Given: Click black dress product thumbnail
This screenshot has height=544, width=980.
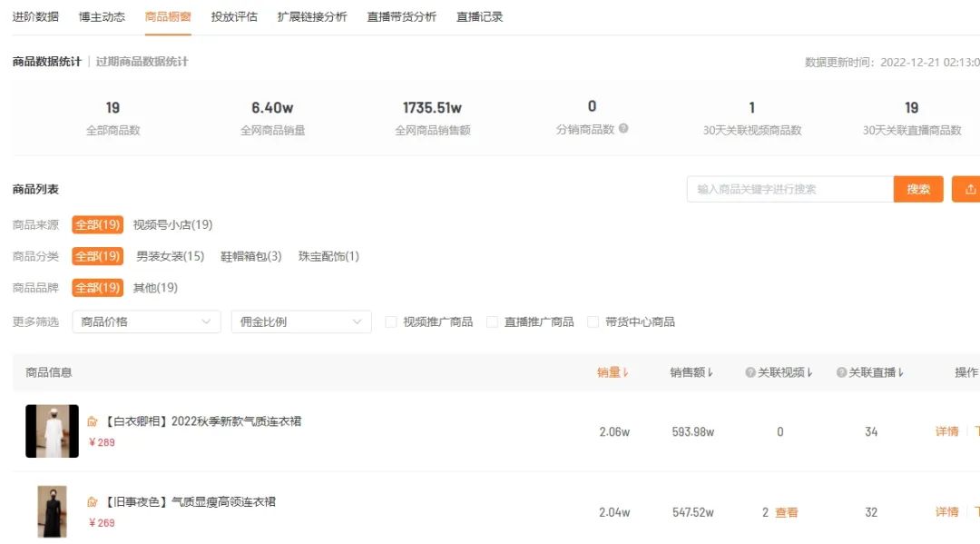Looking at the screenshot, I should tap(52, 511).
